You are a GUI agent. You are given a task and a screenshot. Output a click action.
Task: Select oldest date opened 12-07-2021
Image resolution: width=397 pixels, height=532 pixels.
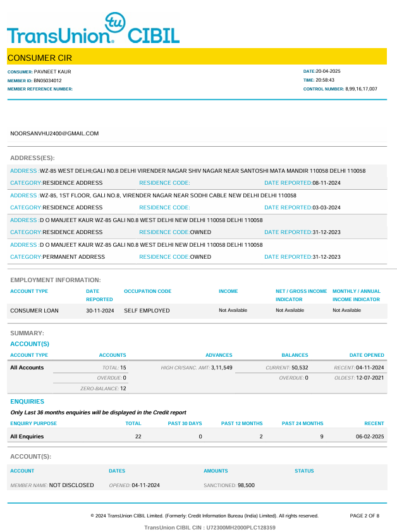pos(370,378)
